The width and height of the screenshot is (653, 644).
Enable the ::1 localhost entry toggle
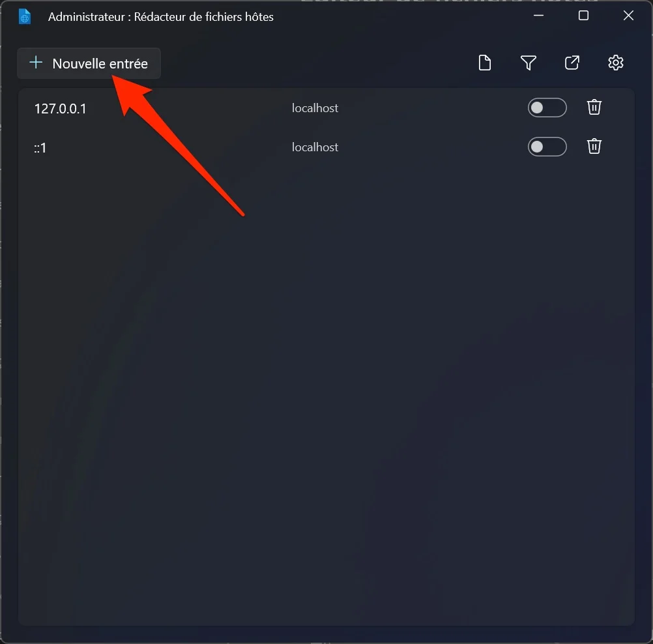pos(547,147)
